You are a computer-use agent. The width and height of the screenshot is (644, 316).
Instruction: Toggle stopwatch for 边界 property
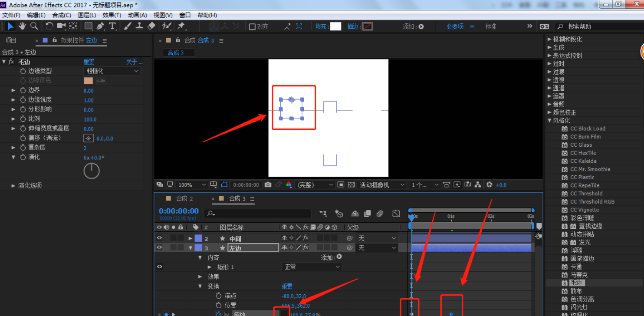pos(23,90)
